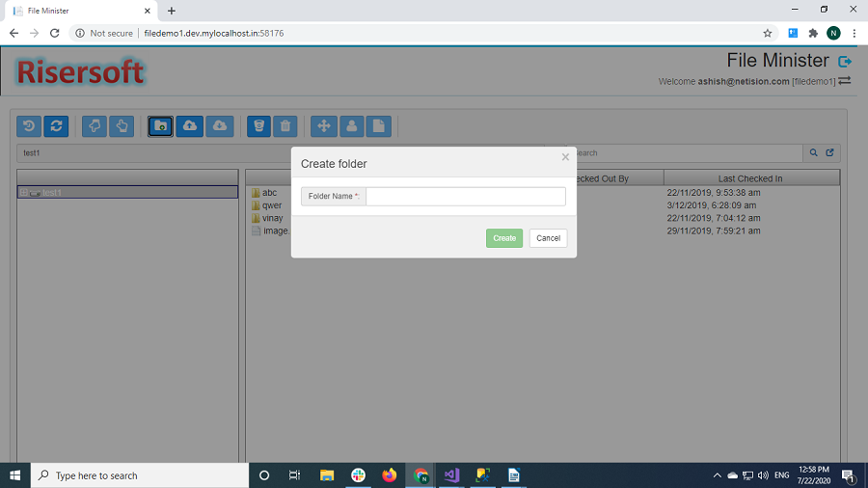Click the refresh toolbar icon
The width and height of the screenshot is (868, 488).
tap(56, 126)
